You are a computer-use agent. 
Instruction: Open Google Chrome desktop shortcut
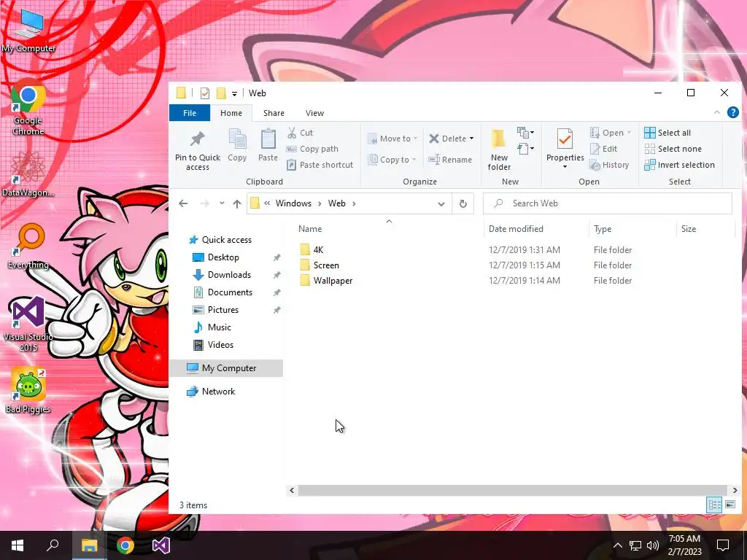point(28,107)
